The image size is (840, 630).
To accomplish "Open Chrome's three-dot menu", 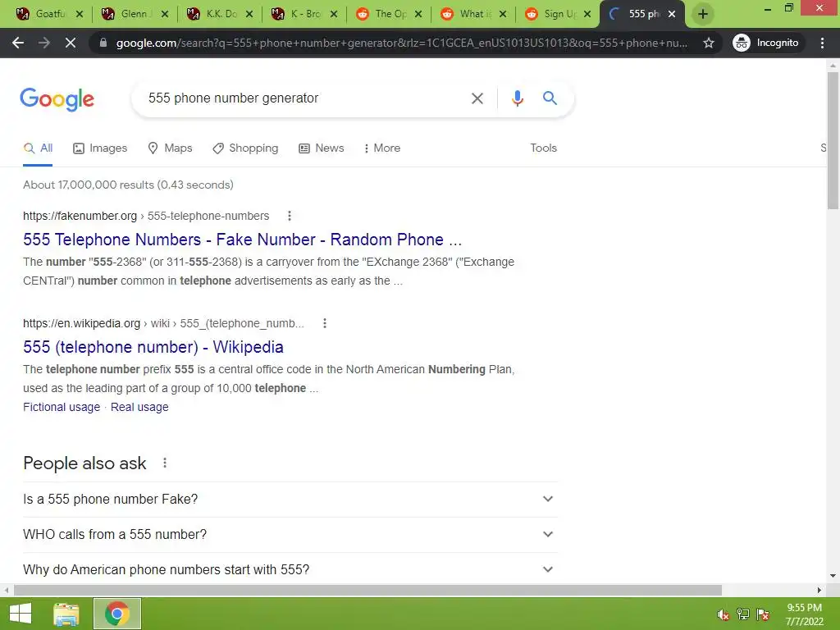I will click(x=822, y=43).
